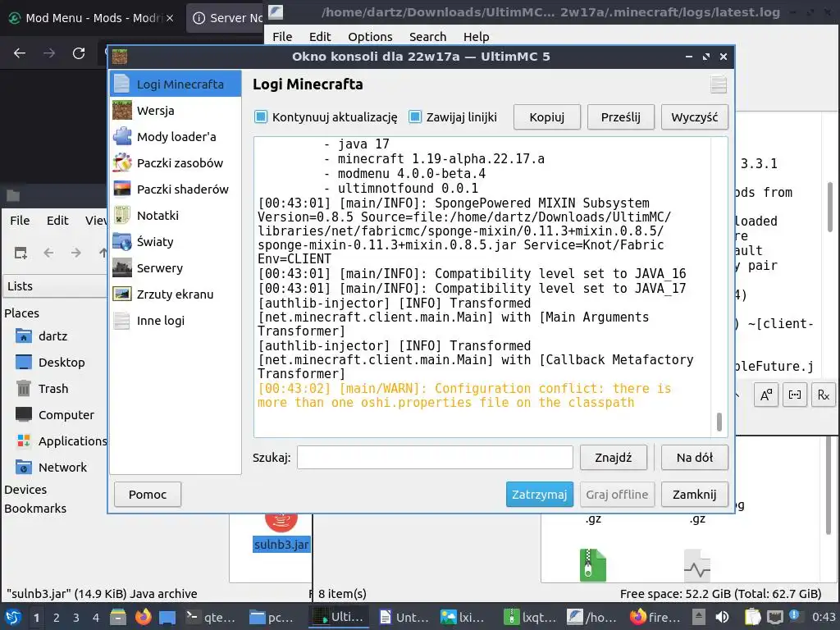Open Wersja page in console sidebar
This screenshot has height=630, width=840.
click(x=176, y=111)
